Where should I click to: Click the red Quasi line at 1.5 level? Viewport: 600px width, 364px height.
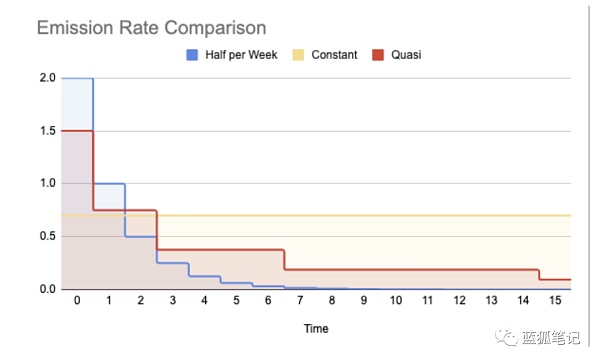click(77, 131)
